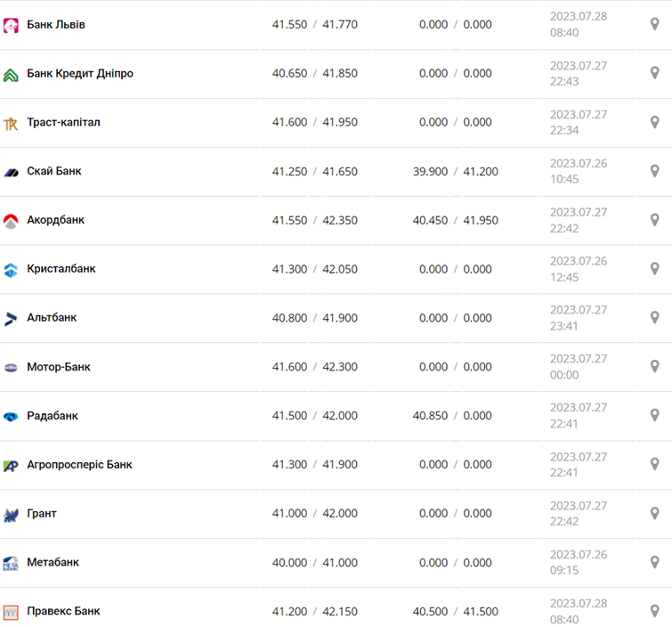
Task: Show map marker for Траст-капітал
Action: [x=655, y=122]
